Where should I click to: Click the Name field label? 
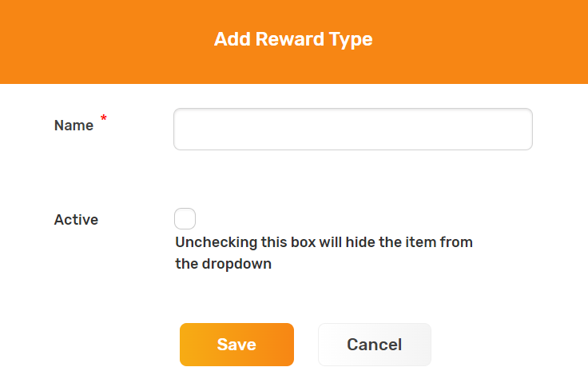[x=73, y=126]
